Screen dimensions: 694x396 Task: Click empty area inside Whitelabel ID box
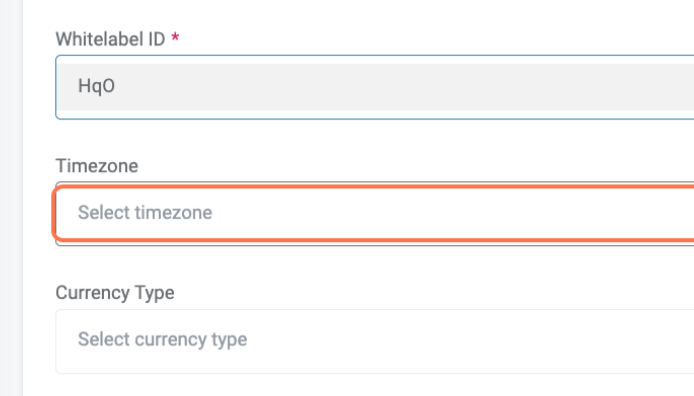(398, 87)
